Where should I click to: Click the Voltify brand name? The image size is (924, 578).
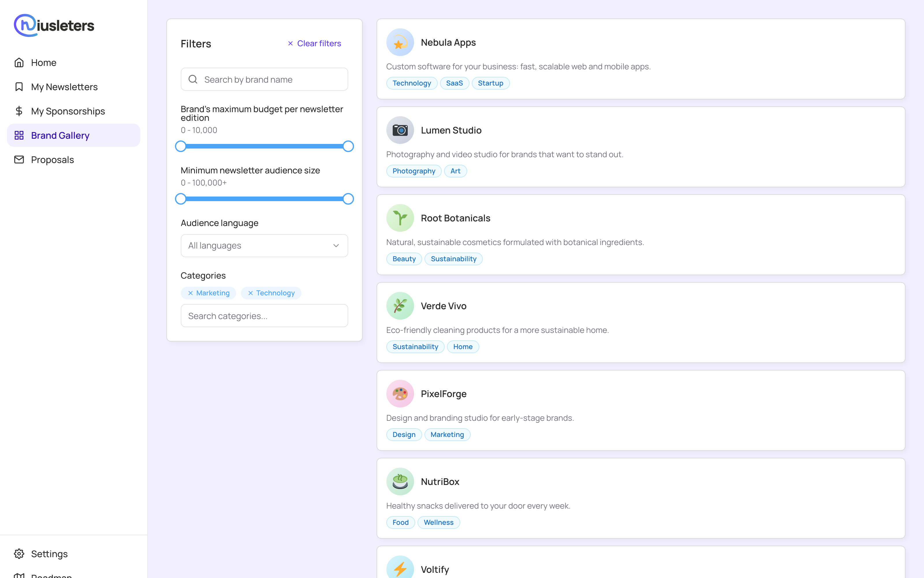coord(435,570)
